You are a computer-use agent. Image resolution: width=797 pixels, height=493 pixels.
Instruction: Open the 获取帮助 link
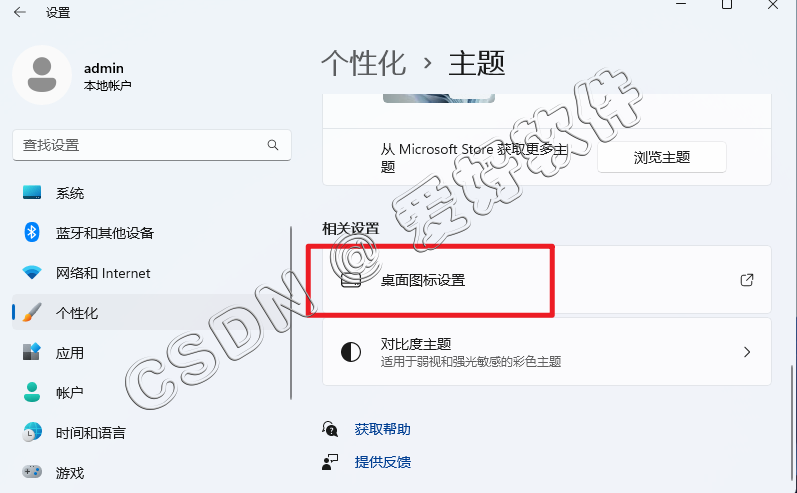(x=382, y=429)
